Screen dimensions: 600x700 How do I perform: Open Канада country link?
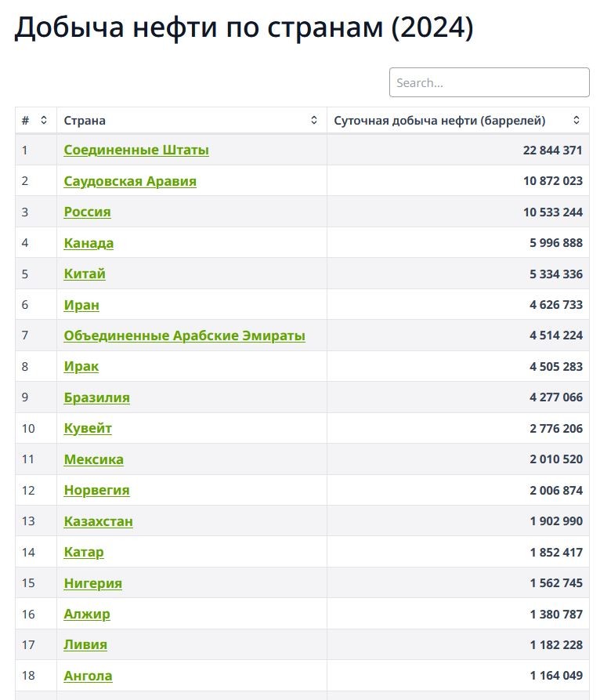[x=89, y=243]
